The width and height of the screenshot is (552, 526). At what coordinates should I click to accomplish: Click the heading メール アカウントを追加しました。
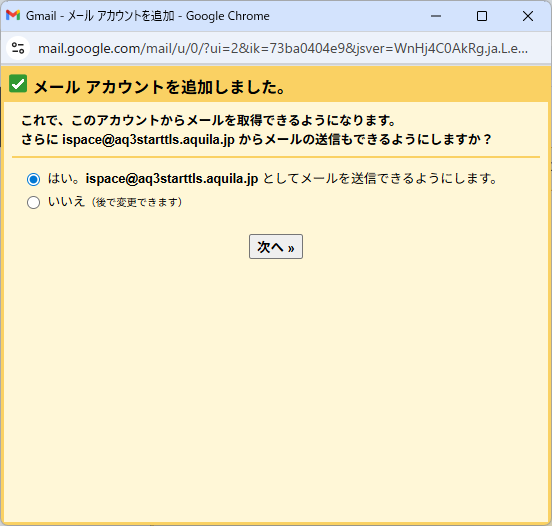point(159,87)
